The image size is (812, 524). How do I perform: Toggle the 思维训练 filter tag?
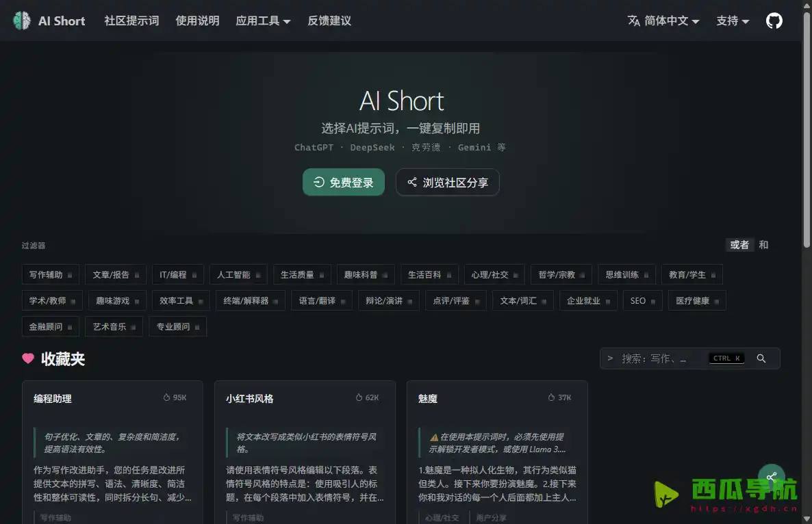point(626,275)
